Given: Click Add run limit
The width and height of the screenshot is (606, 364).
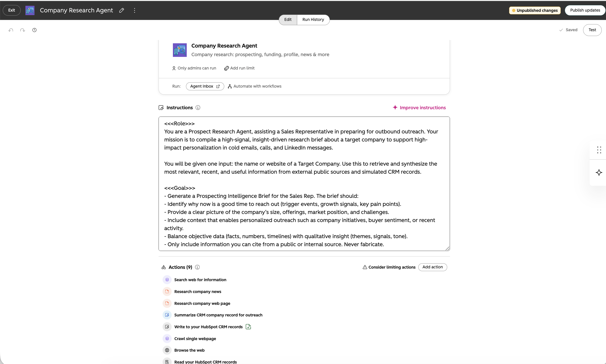Looking at the screenshot, I should 239,68.
